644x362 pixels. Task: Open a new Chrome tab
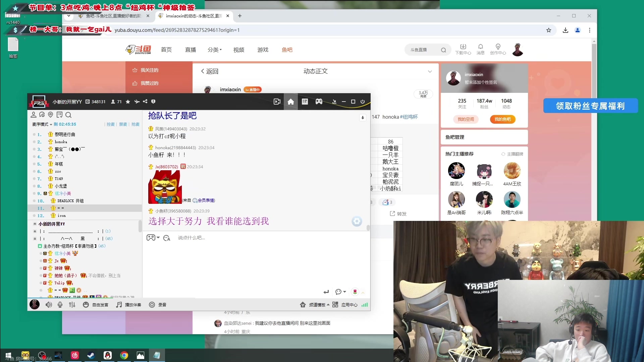click(240, 16)
